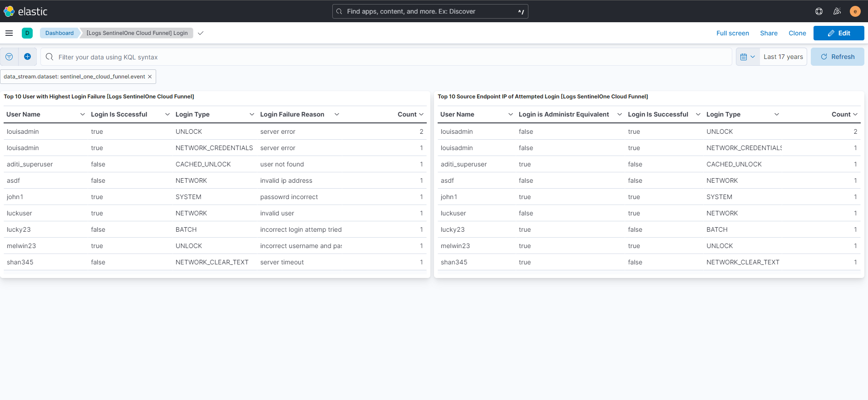The image size is (868, 400).
Task: Expand the Login is Administr Equivalent column menu
Action: 619,114
